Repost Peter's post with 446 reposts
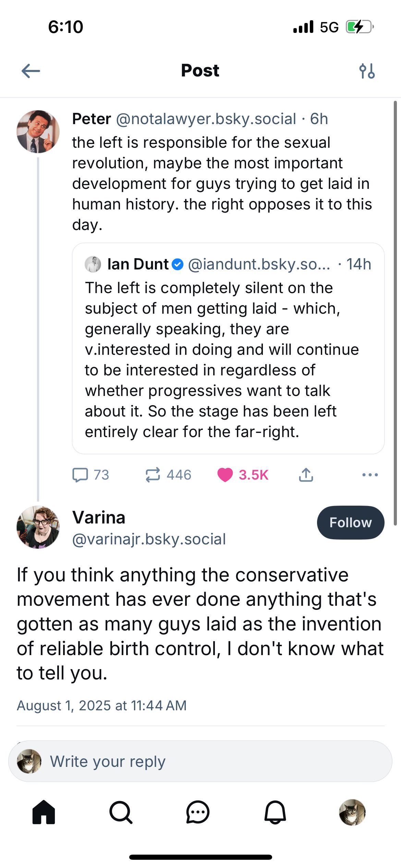 pyautogui.click(x=168, y=475)
